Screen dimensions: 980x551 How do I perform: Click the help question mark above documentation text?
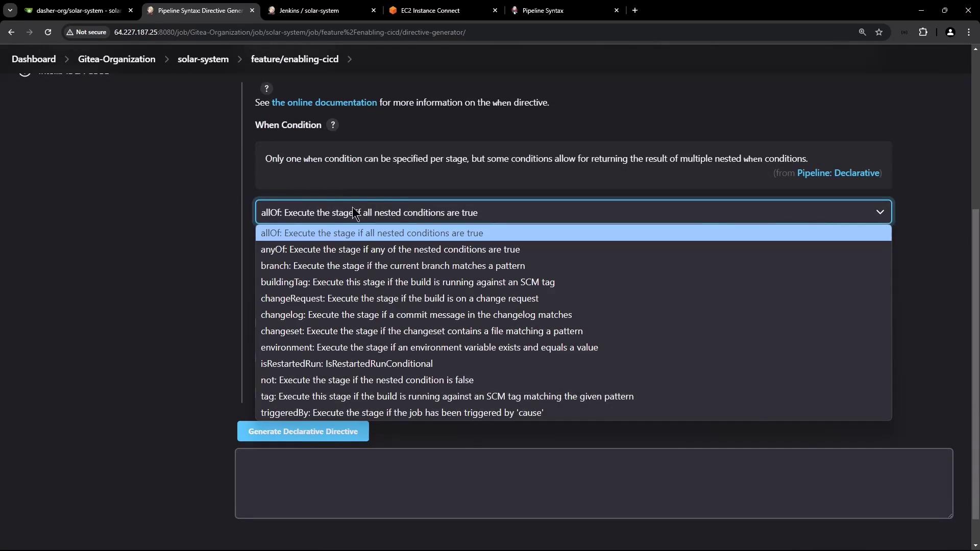click(266, 89)
